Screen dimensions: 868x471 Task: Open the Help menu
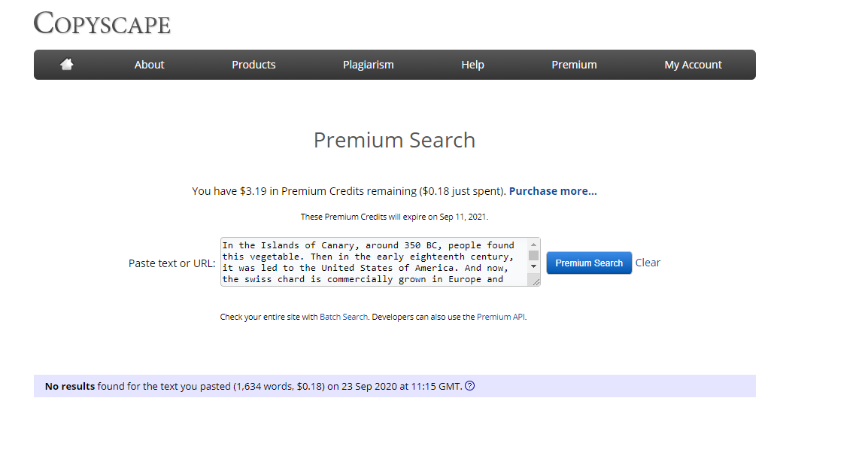pyautogui.click(x=473, y=65)
